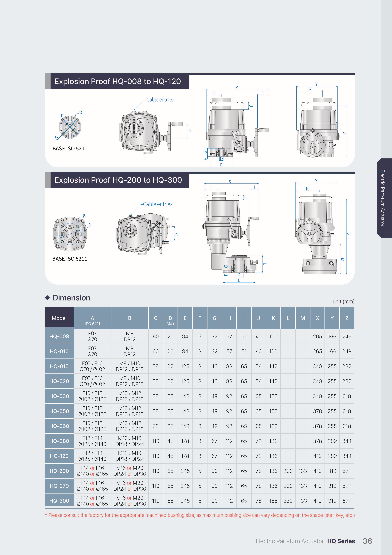Click the Explosion Proof HQ-200 to HQ-300 heading

click(x=118, y=180)
